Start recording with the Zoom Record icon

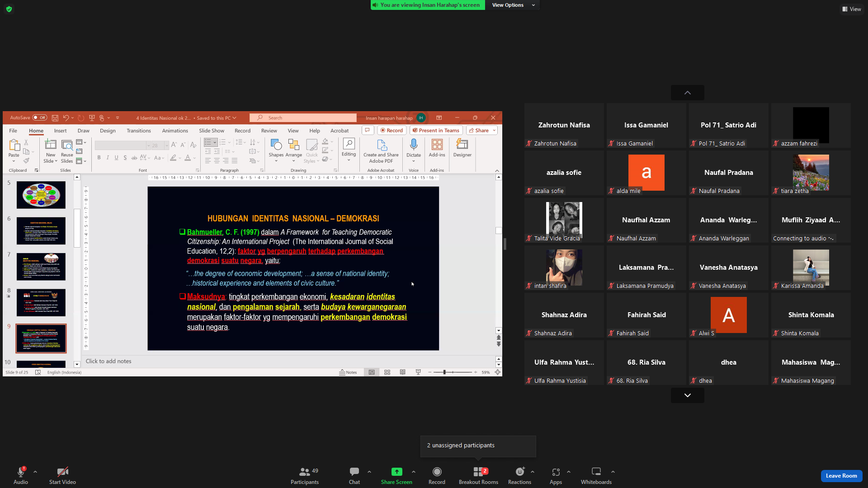point(437,472)
